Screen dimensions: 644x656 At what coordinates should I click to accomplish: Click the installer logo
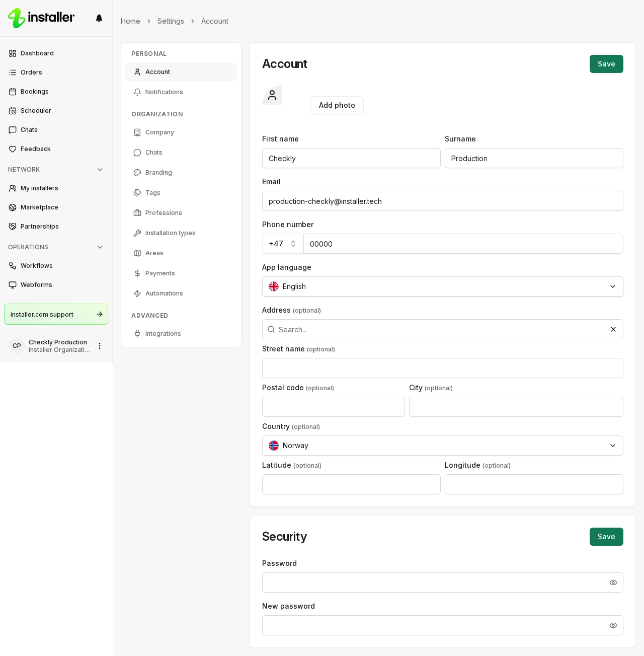(x=41, y=18)
